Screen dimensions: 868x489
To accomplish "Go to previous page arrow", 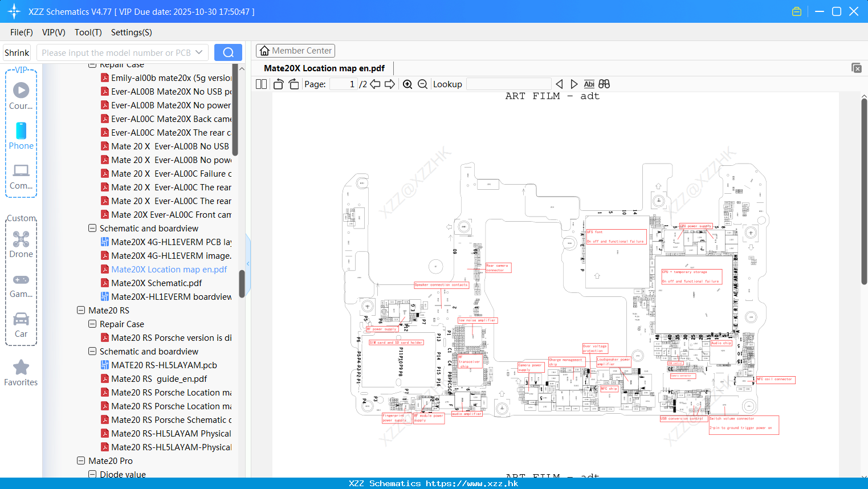I will 375,84.
